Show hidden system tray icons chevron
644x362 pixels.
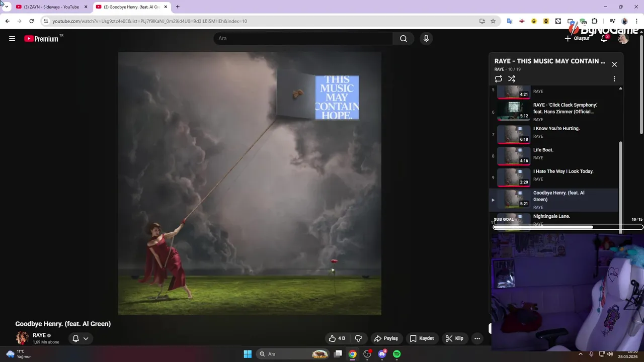point(580,354)
